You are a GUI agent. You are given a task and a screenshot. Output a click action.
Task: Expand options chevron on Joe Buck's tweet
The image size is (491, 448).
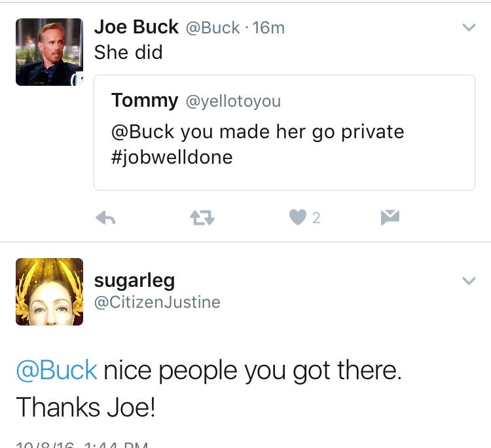click(468, 28)
